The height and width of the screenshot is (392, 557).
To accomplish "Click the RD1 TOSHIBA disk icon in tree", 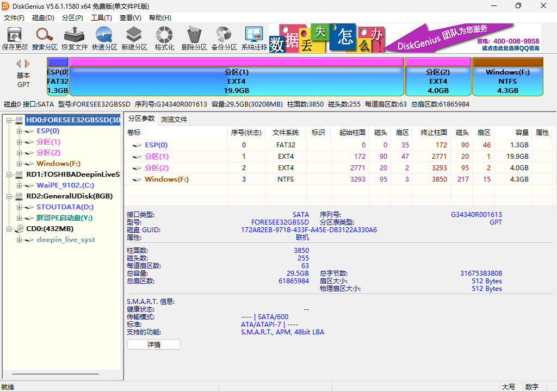I will pyautogui.click(x=19, y=175).
